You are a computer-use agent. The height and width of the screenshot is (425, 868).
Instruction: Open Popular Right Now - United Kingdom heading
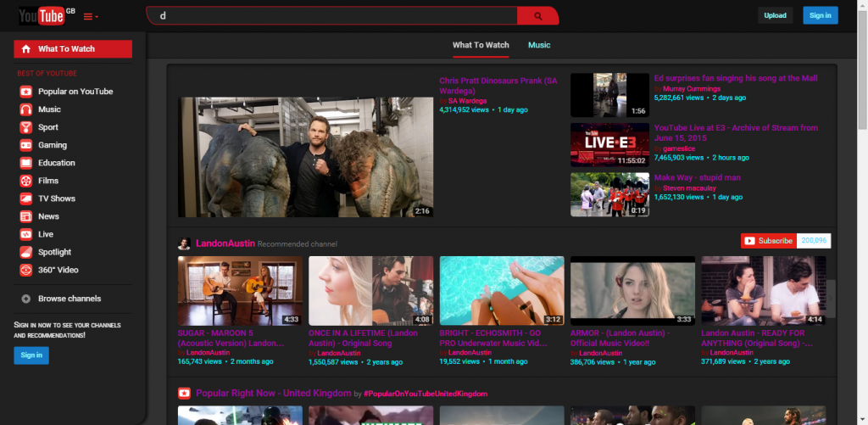(274, 393)
